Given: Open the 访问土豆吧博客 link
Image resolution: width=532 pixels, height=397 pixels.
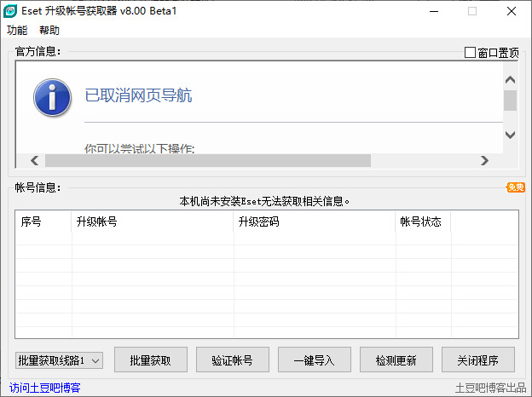Looking at the screenshot, I should click(45, 388).
